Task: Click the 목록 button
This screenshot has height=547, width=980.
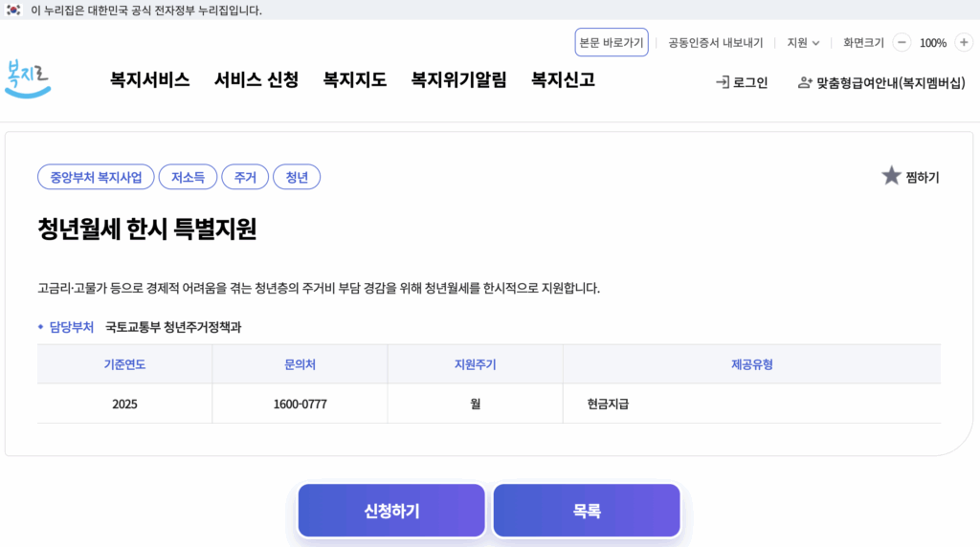Action: click(587, 511)
